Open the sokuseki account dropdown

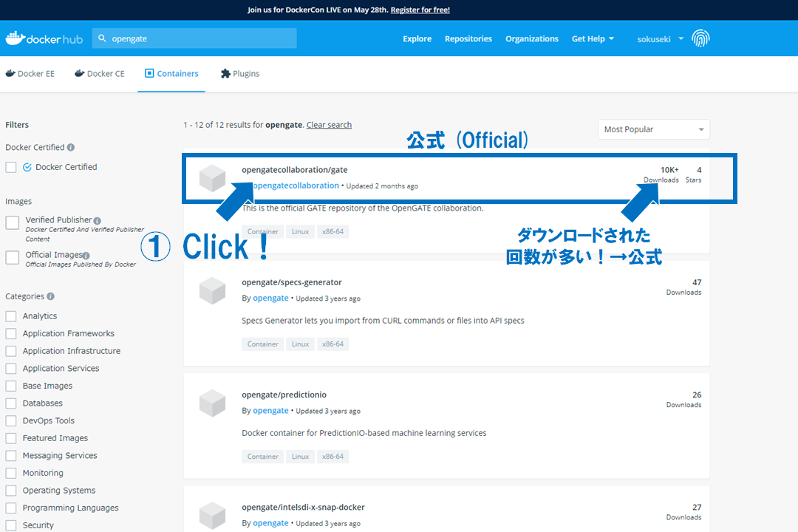660,38
